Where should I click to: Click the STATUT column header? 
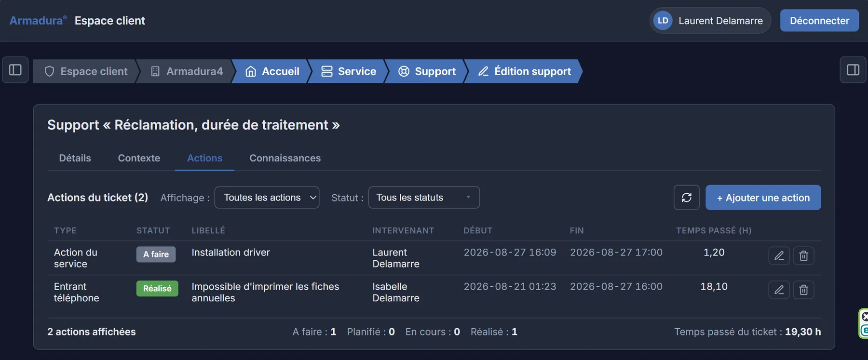click(153, 230)
